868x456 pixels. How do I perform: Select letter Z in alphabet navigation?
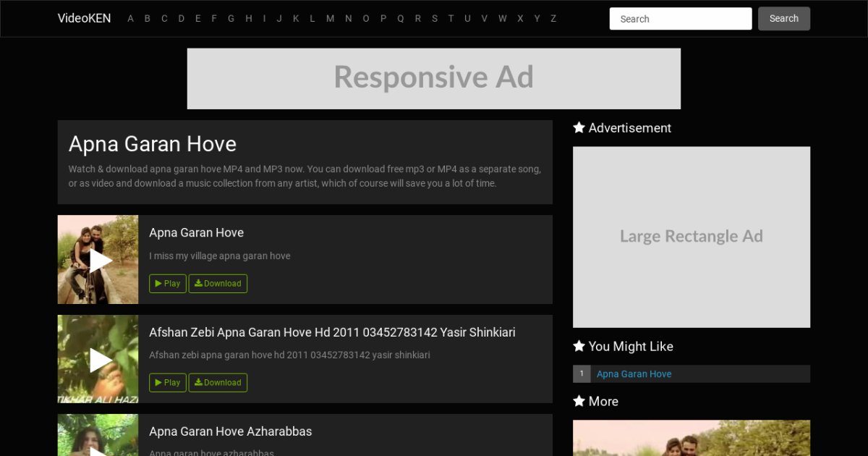[553, 19]
